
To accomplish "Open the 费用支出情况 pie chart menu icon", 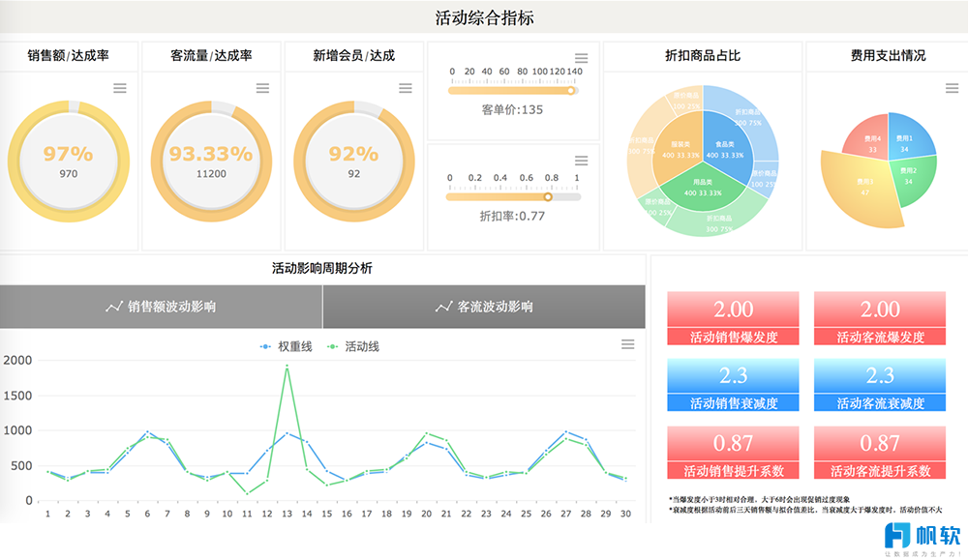I will coord(952,88).
